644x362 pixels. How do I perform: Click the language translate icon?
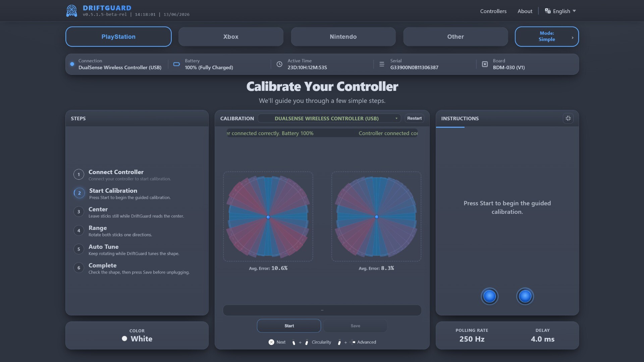(x=547, y=11)
